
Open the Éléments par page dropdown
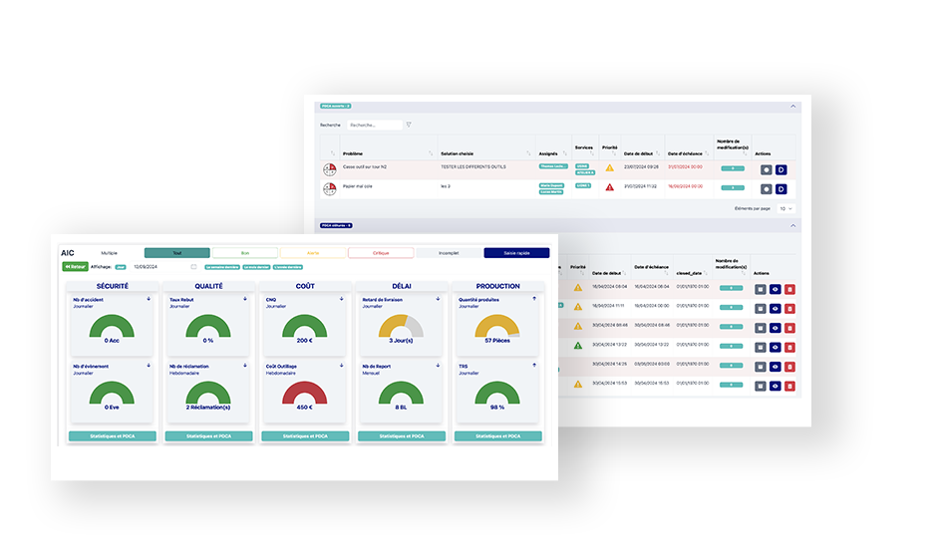[x=786, y=208]
